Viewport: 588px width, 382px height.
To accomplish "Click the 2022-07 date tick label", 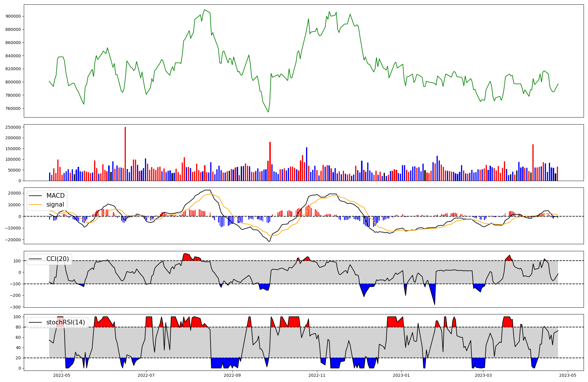I will click(146, 375).
